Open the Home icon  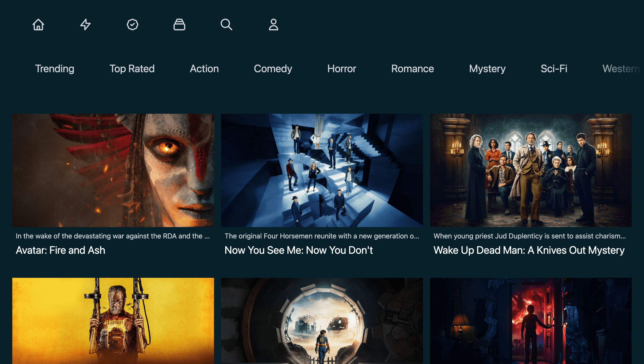tap(38, 25)
